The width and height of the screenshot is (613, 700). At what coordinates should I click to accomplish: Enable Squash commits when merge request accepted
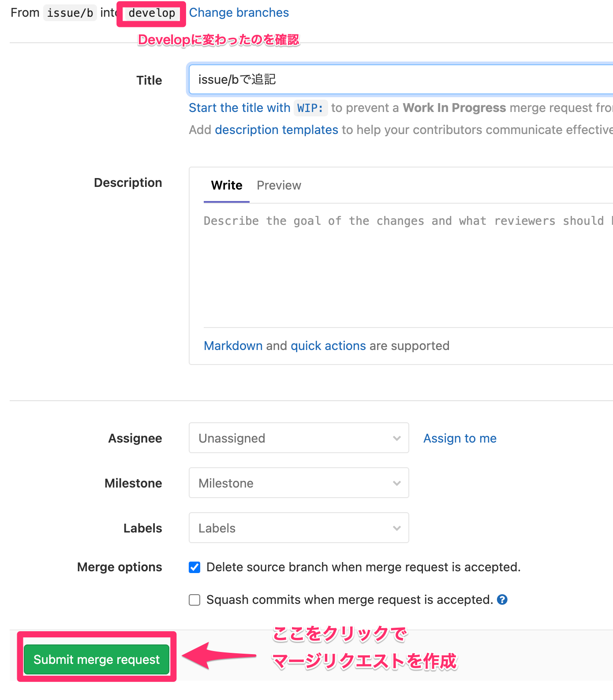pos(194,600)
